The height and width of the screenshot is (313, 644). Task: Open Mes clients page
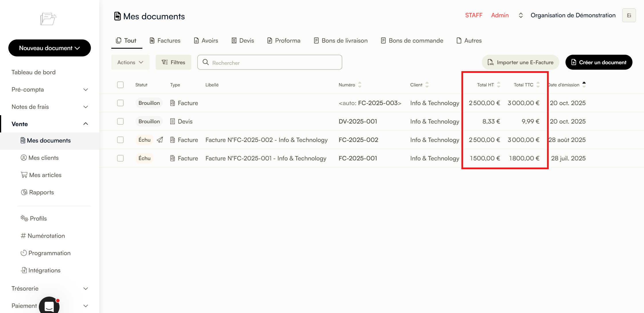44,158
